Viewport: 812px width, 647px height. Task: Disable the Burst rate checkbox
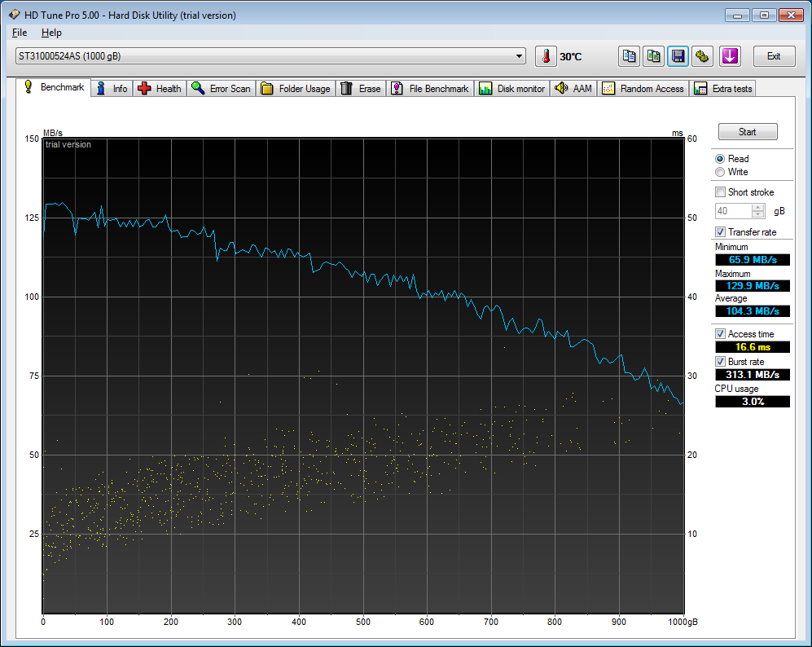click(x=720, y=361)
